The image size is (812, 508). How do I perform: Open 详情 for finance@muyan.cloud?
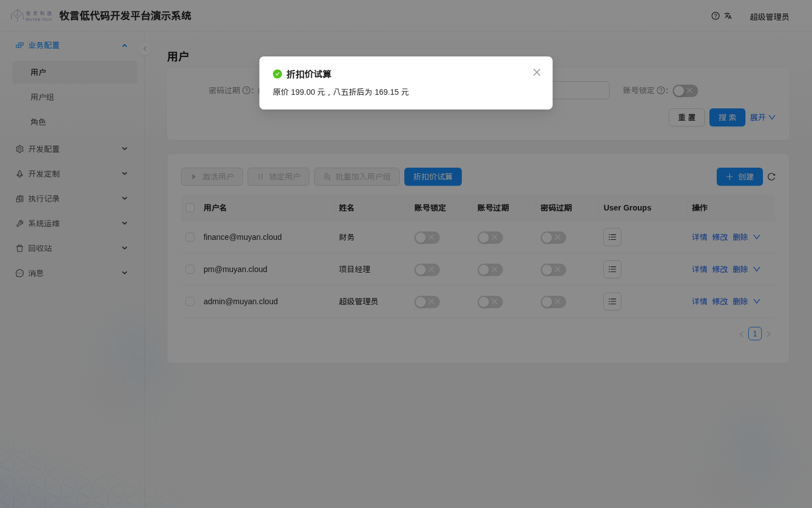700,237
